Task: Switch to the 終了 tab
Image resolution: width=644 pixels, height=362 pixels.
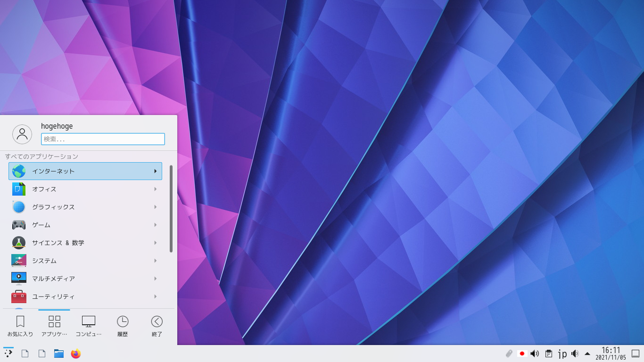Action: [x=157, y=327]
